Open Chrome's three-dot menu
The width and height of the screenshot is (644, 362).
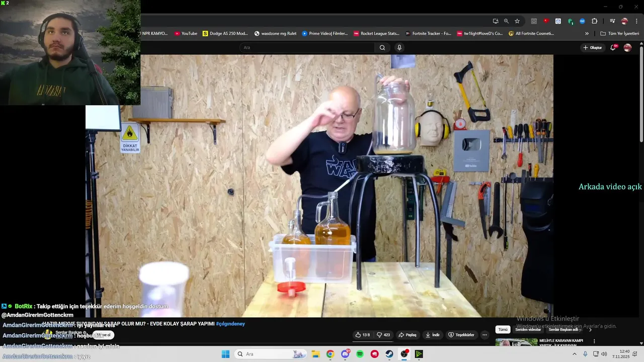coord(636,21)
